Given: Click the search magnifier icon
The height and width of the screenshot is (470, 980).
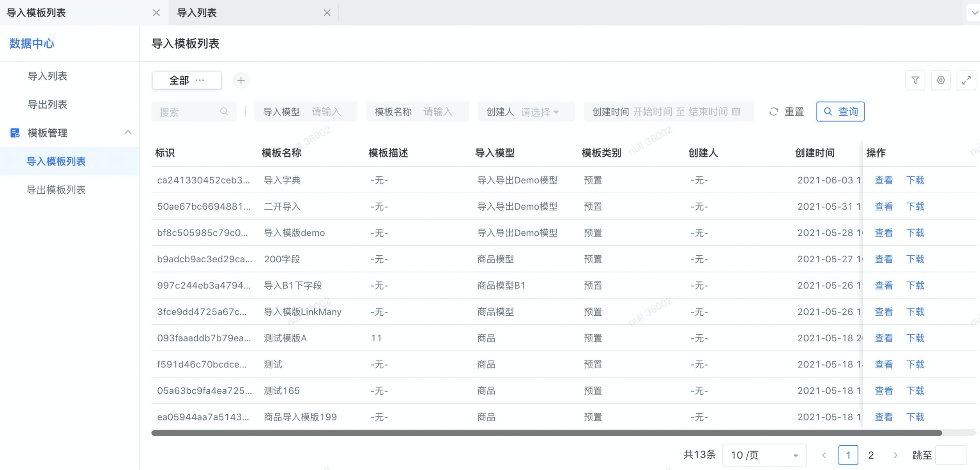Looking at the screenshot, I should 224,112.
